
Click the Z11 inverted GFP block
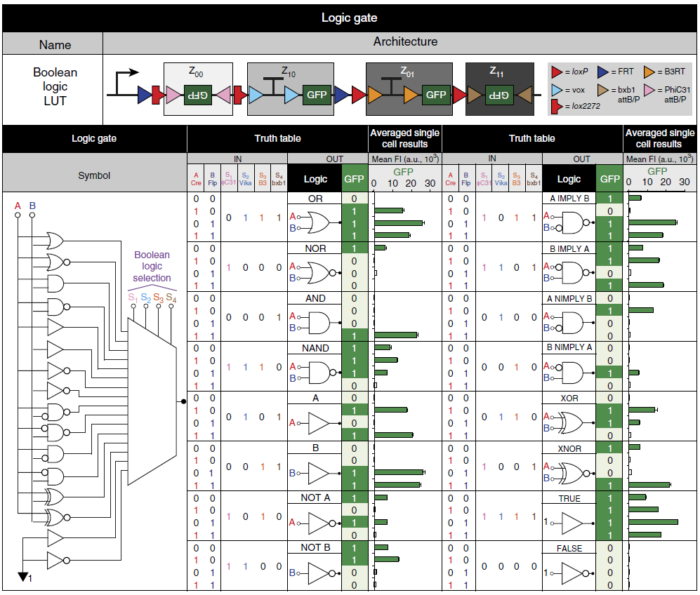click(x=499, y=95)
